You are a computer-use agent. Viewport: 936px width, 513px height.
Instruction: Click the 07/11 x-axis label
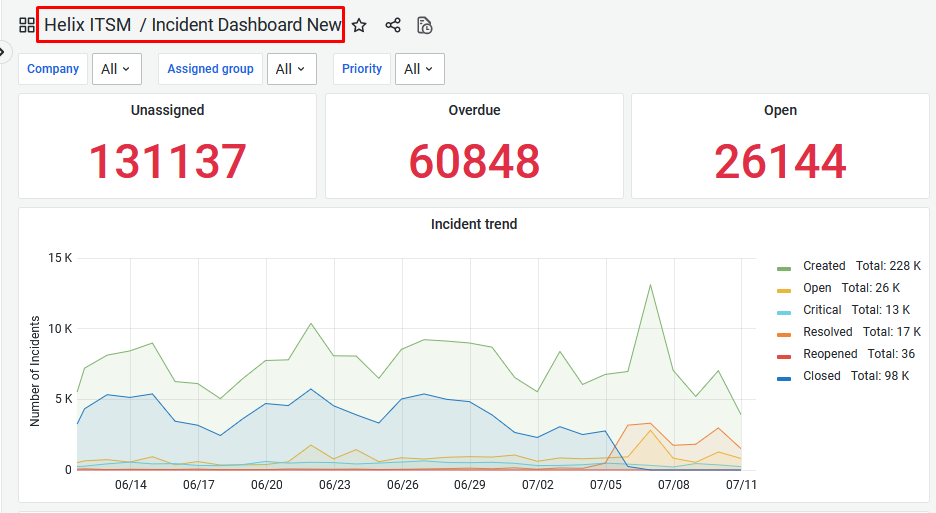coord(741,484)
